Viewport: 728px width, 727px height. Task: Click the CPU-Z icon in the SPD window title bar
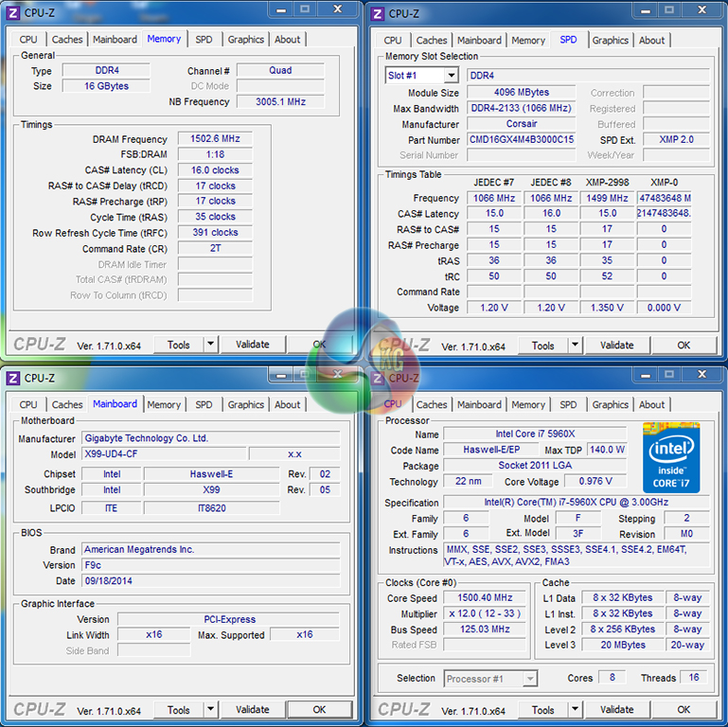point(378,13)
